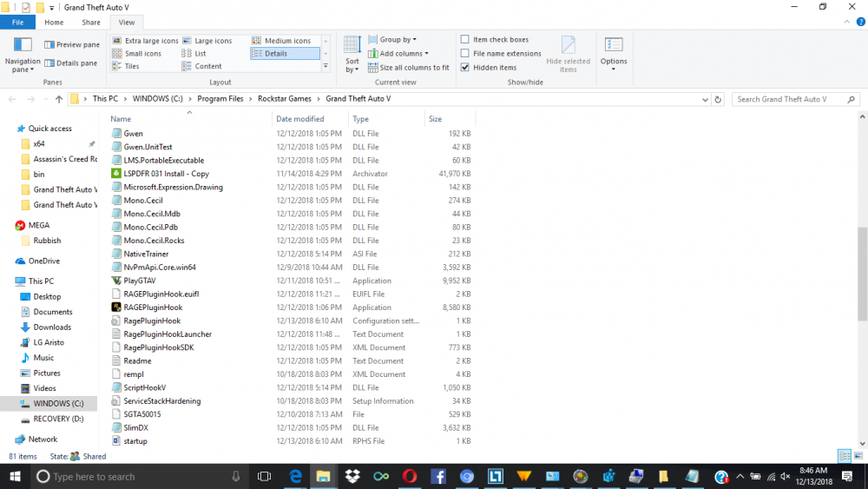Open Task View on the taskbar

[264, 476]
